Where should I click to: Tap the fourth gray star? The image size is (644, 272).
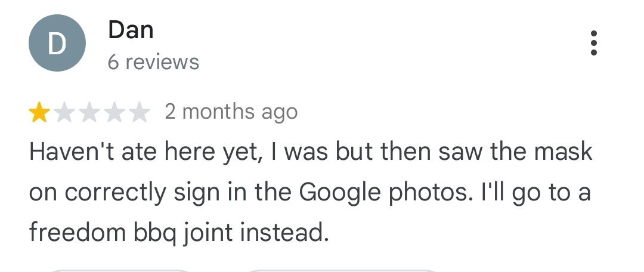tap(114, 112)
